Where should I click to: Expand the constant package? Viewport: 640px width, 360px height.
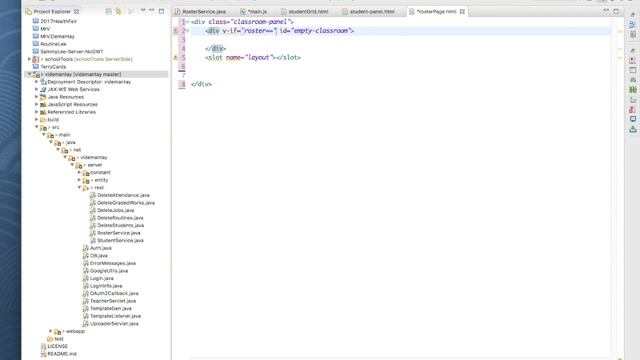(x=79, y=172)
